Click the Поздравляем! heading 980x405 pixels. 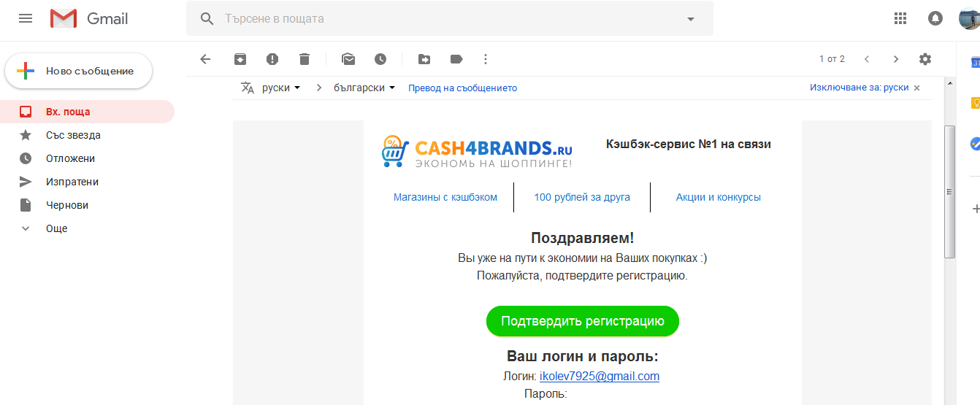[x=583, y=238]
